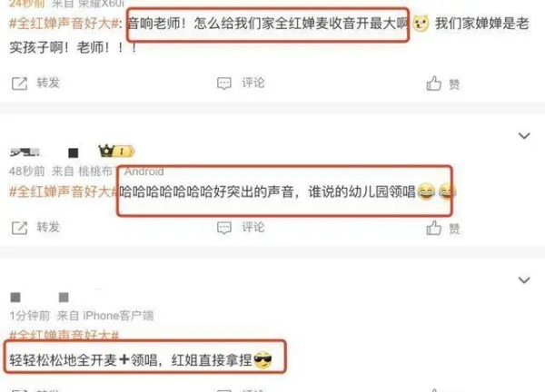Open hashtag #全红婵声音好大# in third post
Image resolution: width=545 pixels, height=392 pixels.
click(x=64, y=335)
